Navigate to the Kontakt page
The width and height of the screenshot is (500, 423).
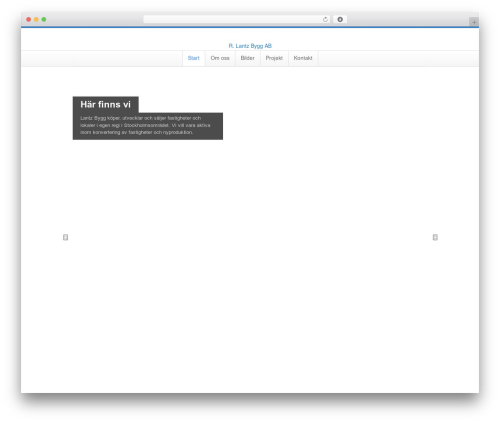(x=303, y=58)
